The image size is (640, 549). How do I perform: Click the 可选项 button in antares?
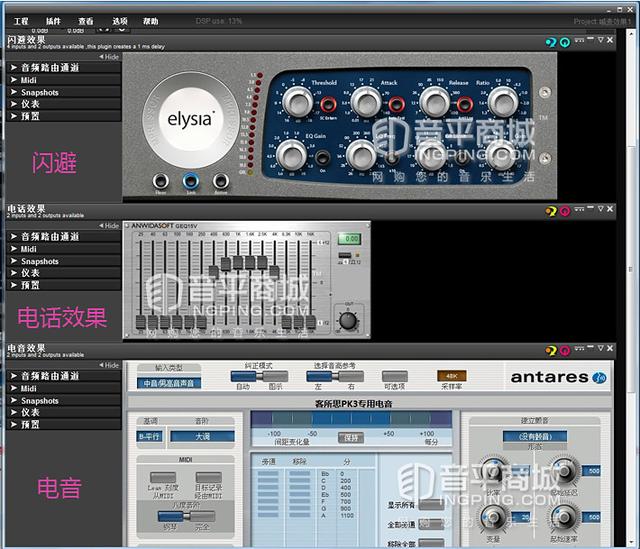coord(394,376)
